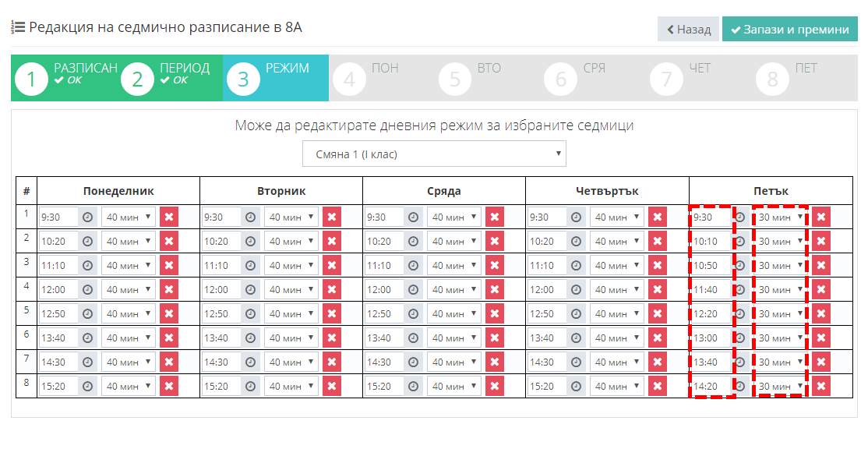Edit Monday first period start time field

[58, 217]
